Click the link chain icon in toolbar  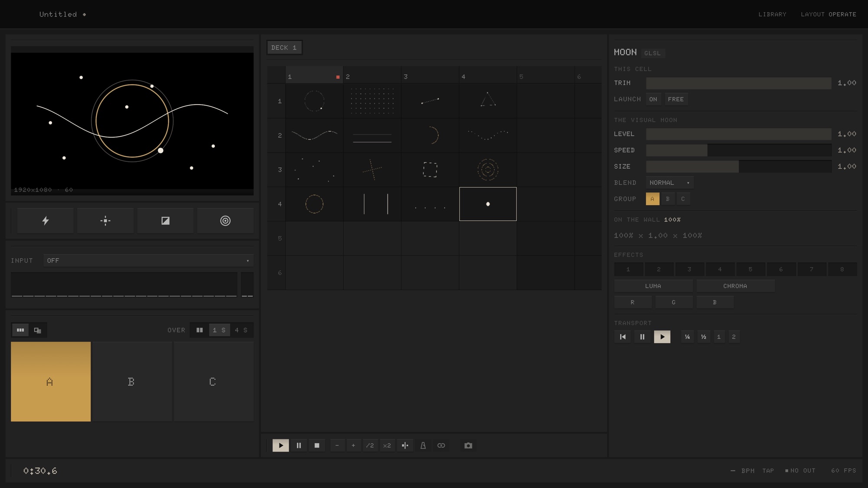click(x=441, y=445)
